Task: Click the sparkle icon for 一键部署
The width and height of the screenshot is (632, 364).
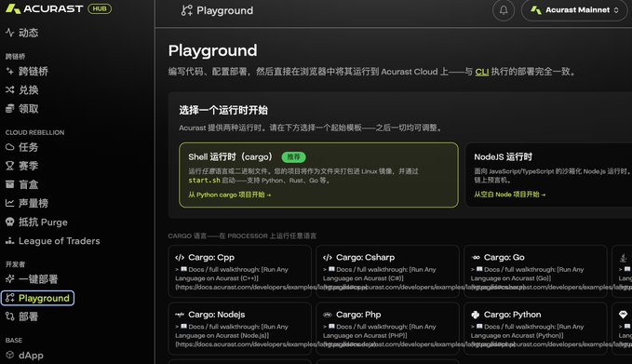Action: [10, 278]
